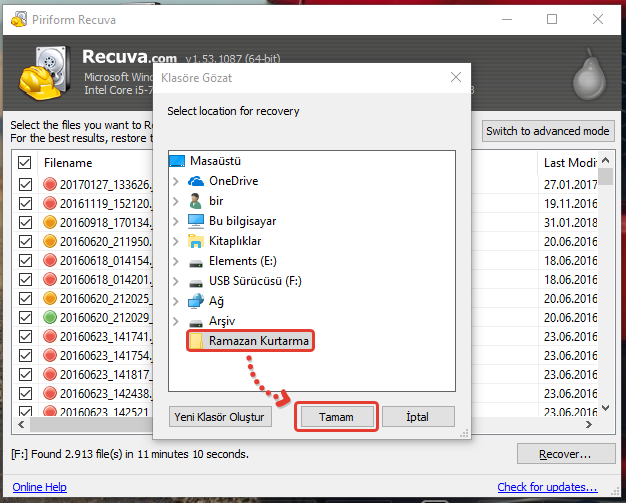Select the USB Sürücüsü (F:) drive icon
Screen dimensions: 626x503
[x=195, y=281]
